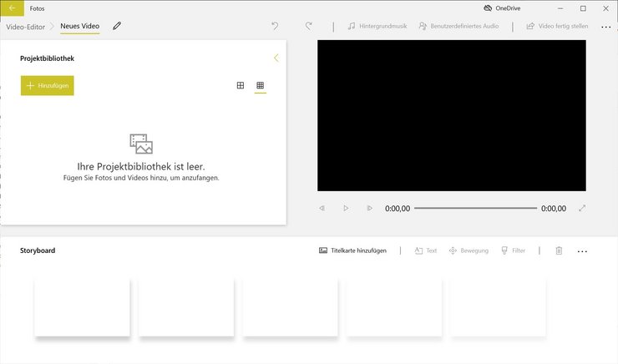Click Video fertig stellen
This screenshot has width=618, height=364.
point(557,27)
